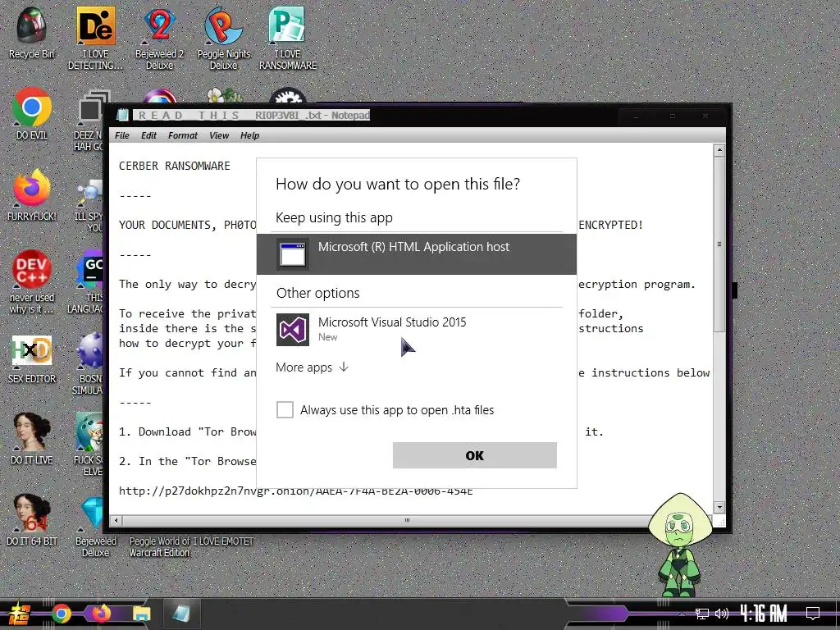Image resolution: width=840 pixels, height=630 pixels.
Task: Confirm the dialog with OK
Action: [x=475, y=455]
